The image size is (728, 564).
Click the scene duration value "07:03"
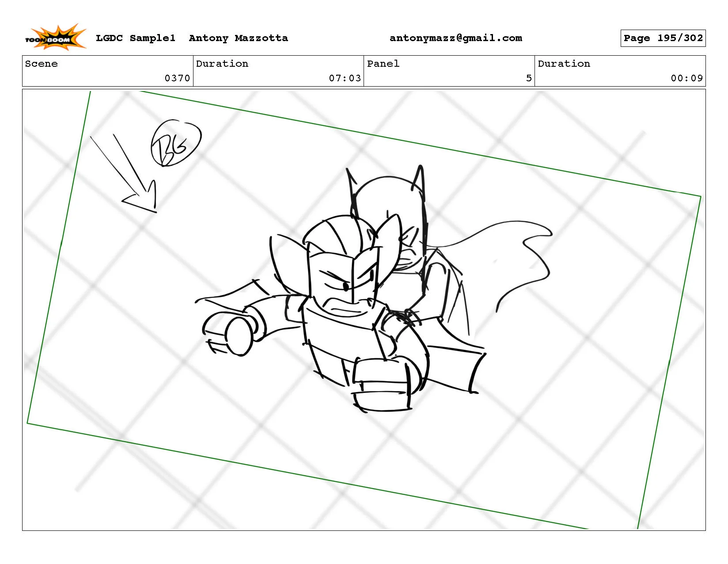point(345,78)
